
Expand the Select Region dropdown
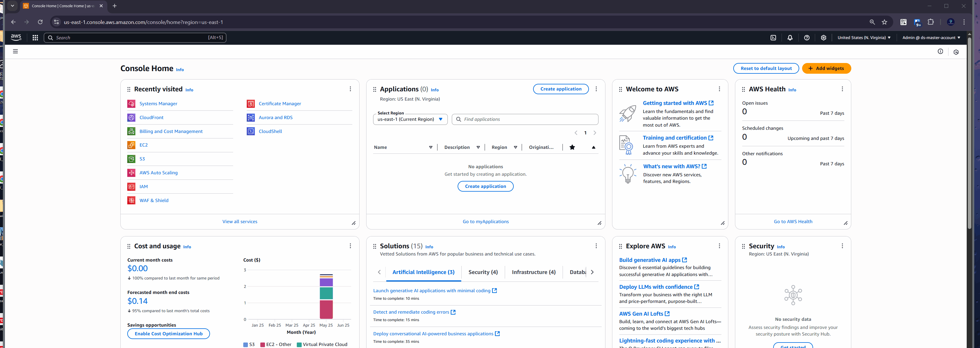(x=410, y=119)
